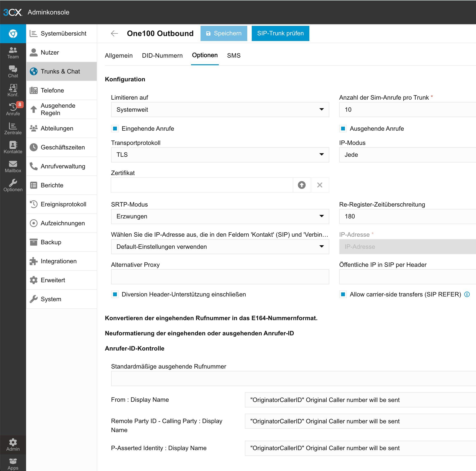Image resolution: width=476 pixels, height=471 pixels.
Task: Open the From : Display Name dropdown
Action: 361,400
